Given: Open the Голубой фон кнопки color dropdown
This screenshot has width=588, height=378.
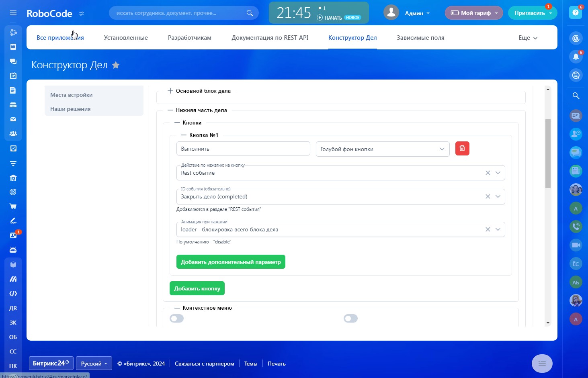Looking at the screenshot, I should click(x=383, y=149).
